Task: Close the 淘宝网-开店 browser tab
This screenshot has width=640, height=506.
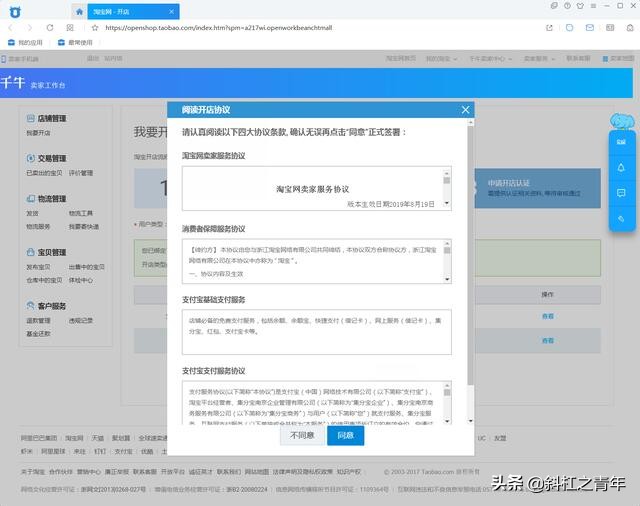Action: [171, 12]
